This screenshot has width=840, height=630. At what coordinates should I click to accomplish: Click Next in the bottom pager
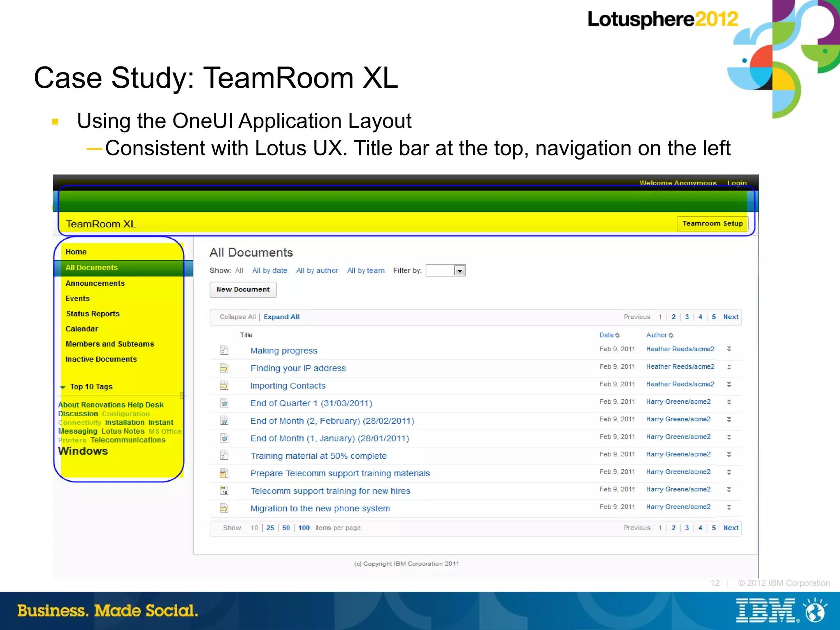[x=730, y=528]
